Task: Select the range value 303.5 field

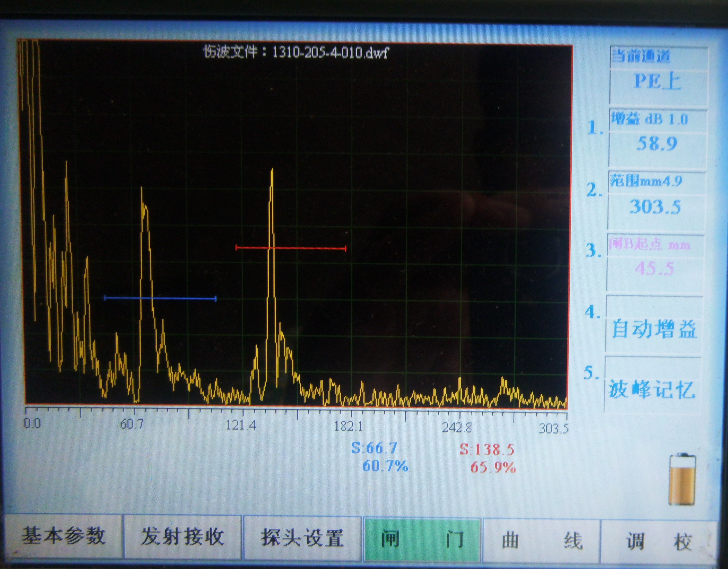Action: [x=655, y=207]
